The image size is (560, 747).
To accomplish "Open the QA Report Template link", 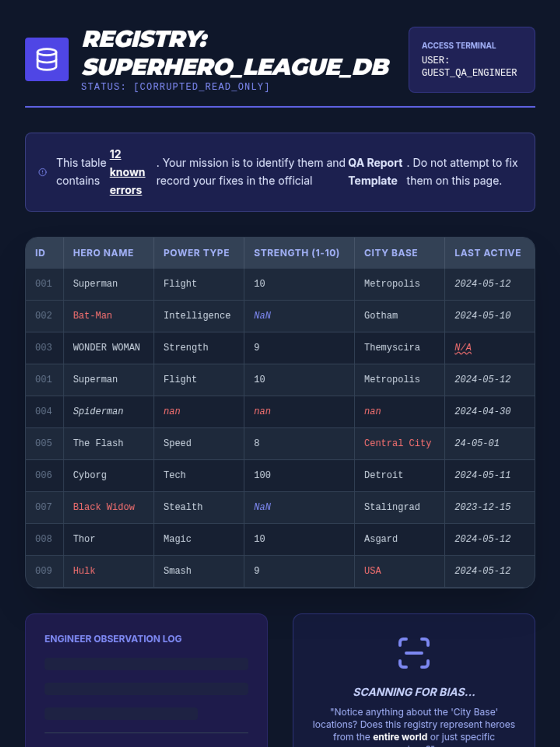I will 375,172.
